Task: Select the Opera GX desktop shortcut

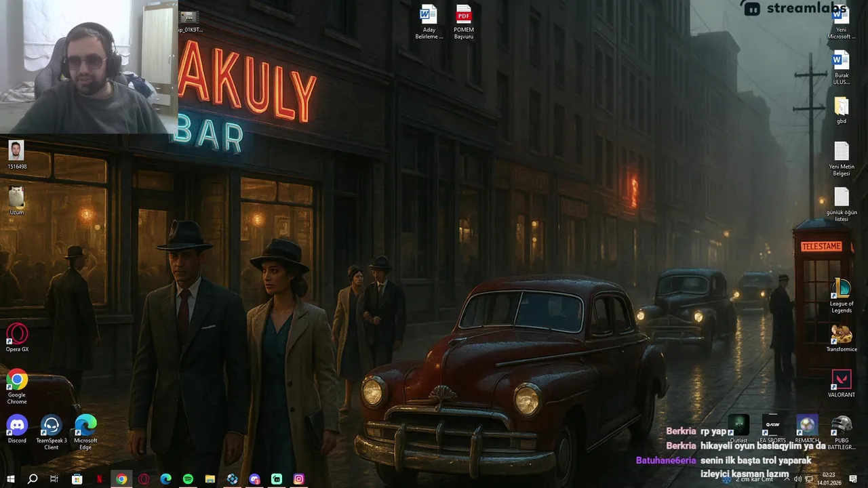Action: click(17, 338)
